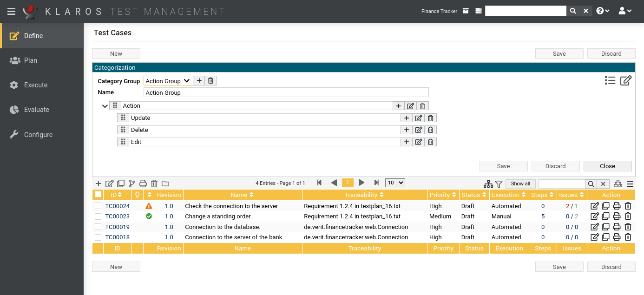Select the branch/version icon in the table toolbar
This screenshot has height=295, width=644.
[x=132, y=184]
